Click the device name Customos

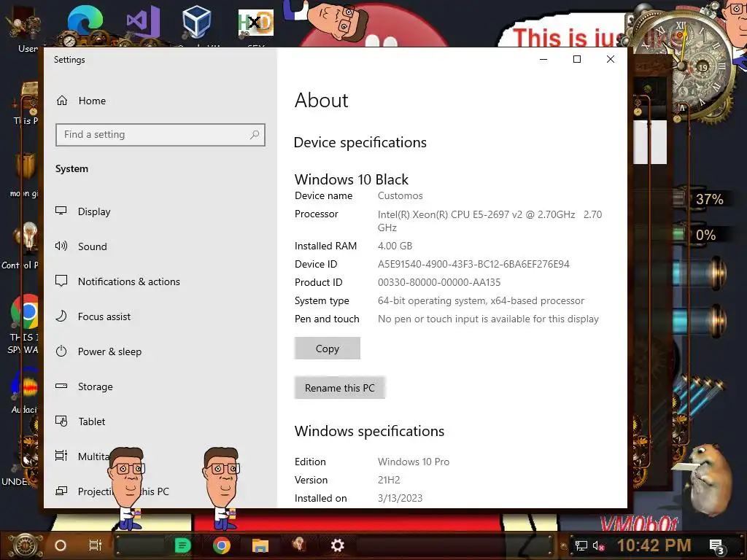pos(400,195)
